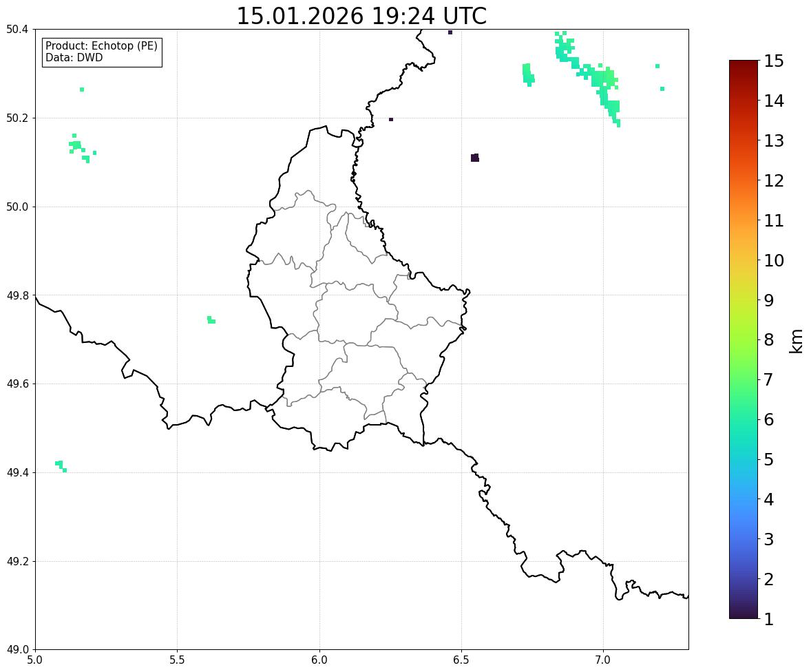Click the colorbar tick label 12
811x672 pixels.
pyautogui.click(x=774, y=180)
